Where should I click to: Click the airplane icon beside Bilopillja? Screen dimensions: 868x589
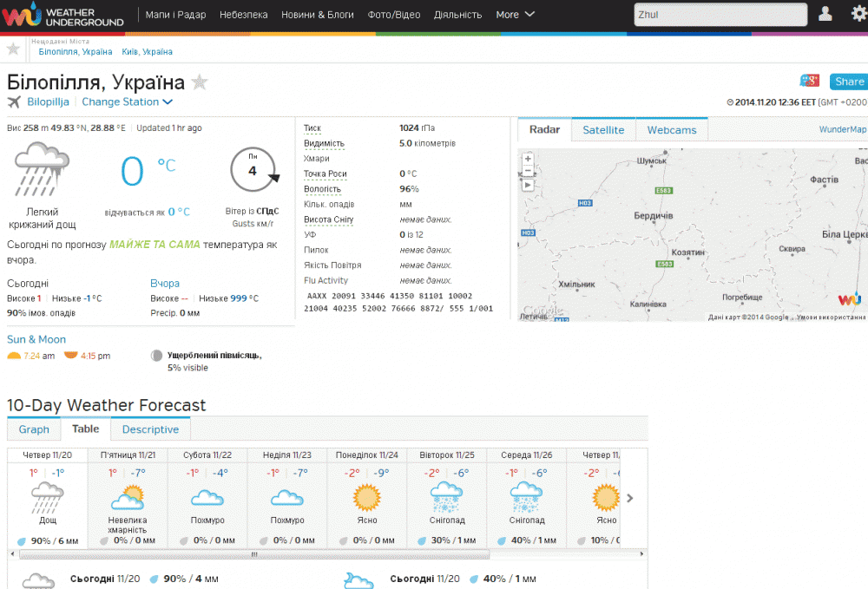(x=14, y=101)
